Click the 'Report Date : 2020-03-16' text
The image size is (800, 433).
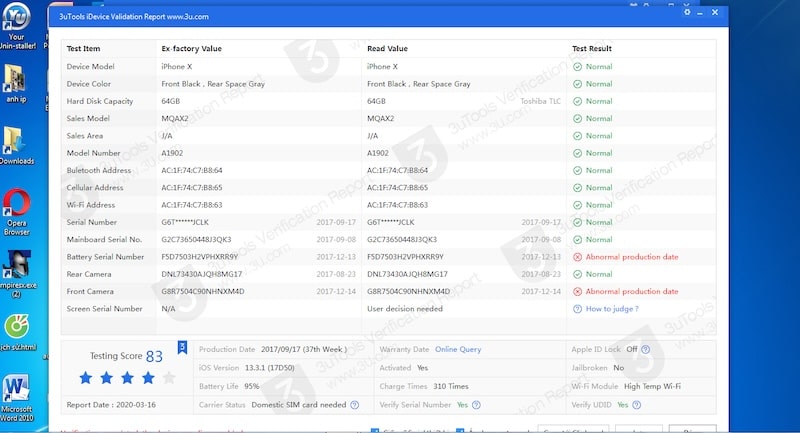click(x=111, y=405)
